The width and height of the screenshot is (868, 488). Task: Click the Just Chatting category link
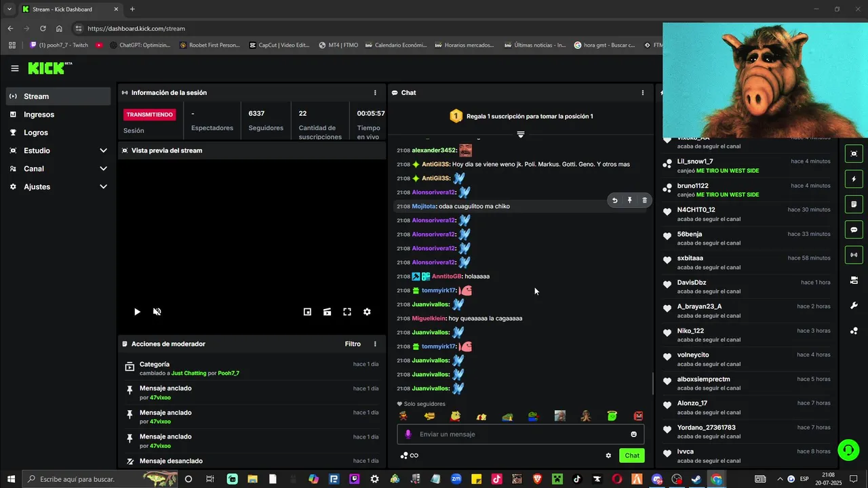coord(189,373)
